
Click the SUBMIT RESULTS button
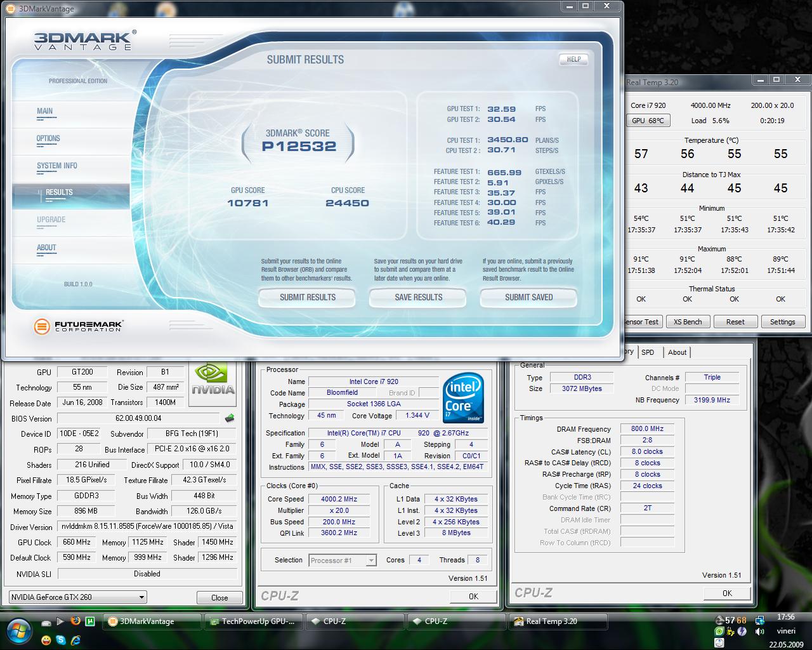tap(308, 297)
